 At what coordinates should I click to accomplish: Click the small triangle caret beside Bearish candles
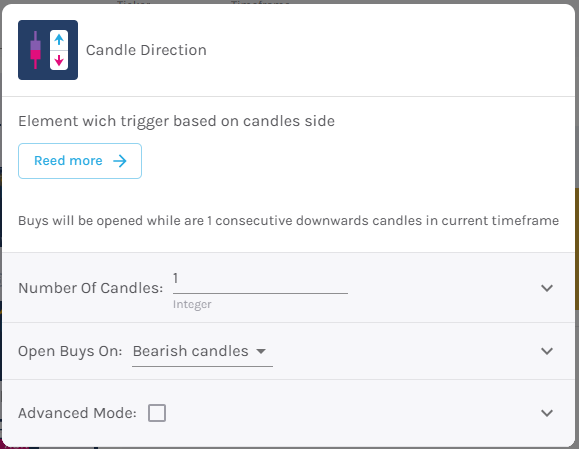point(261,351)
